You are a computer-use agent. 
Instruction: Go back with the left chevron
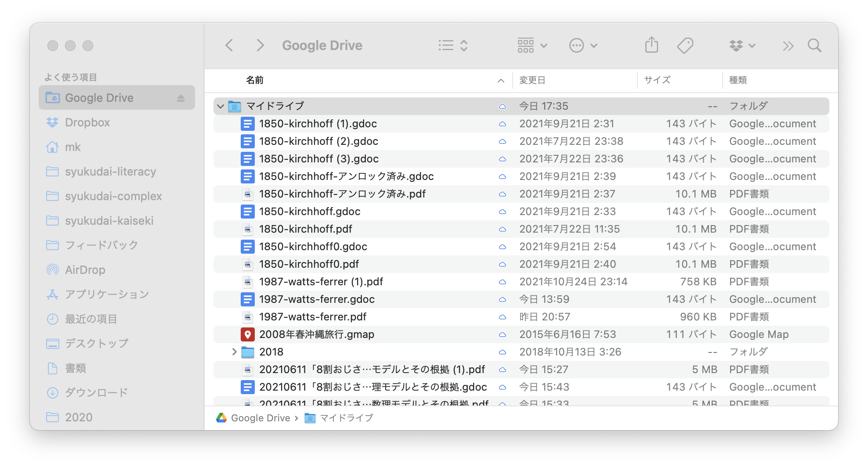(x=229, y=45)
